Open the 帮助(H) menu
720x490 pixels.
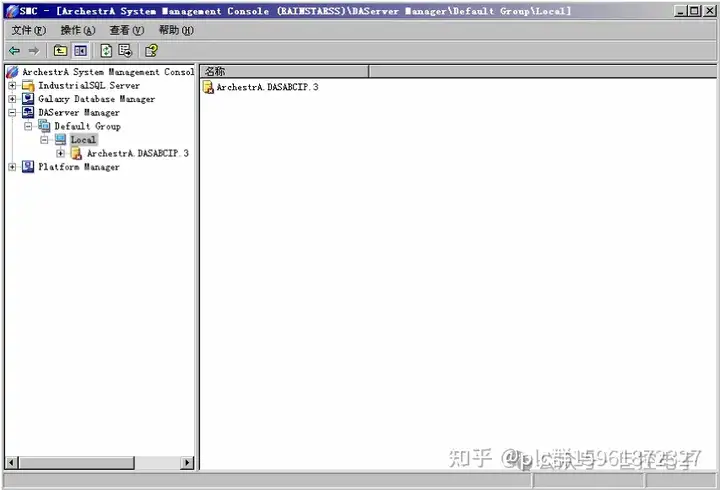(x=176, y=30)
